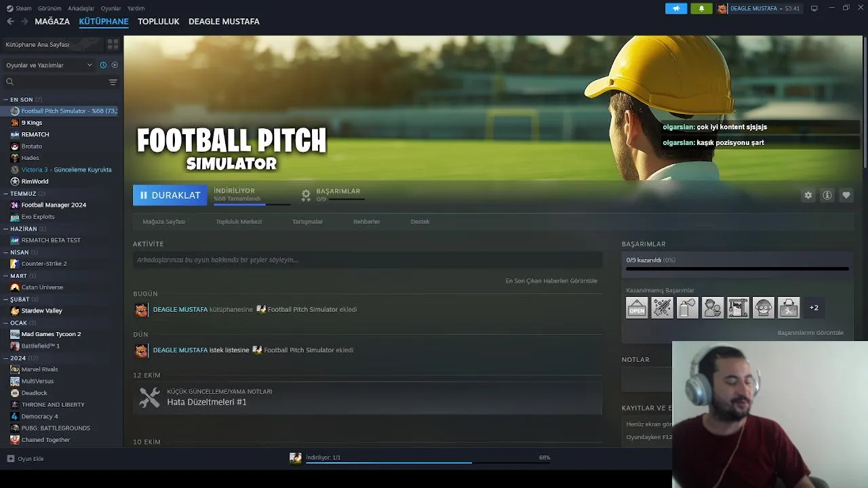Select Counter-Strike 2 in library
The height and width of the screenshot is (488, 868).
[44, 264]
